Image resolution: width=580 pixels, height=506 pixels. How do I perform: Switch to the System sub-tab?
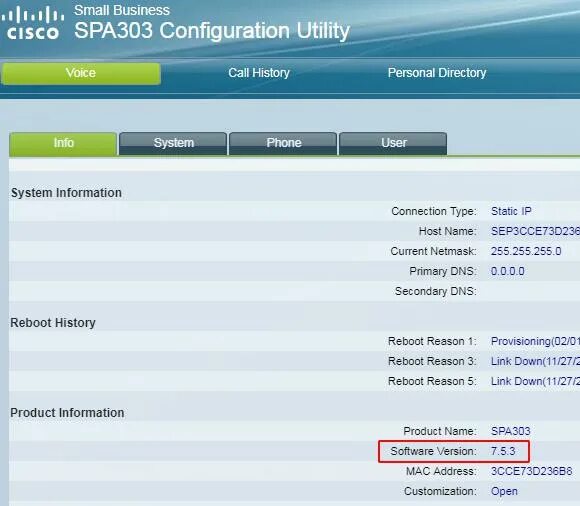coord(173,144)
